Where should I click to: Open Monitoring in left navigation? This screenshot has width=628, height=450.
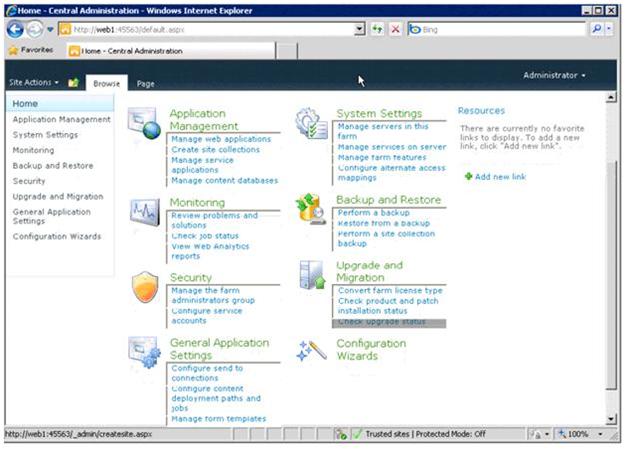(33, 150)
